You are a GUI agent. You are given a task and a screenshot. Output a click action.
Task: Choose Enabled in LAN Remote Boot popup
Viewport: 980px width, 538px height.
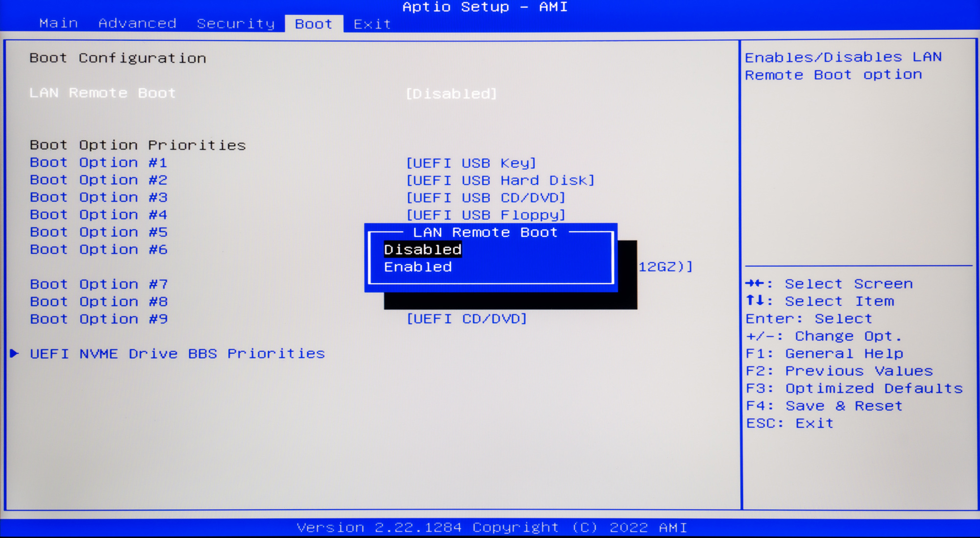(x=417, y=267)
